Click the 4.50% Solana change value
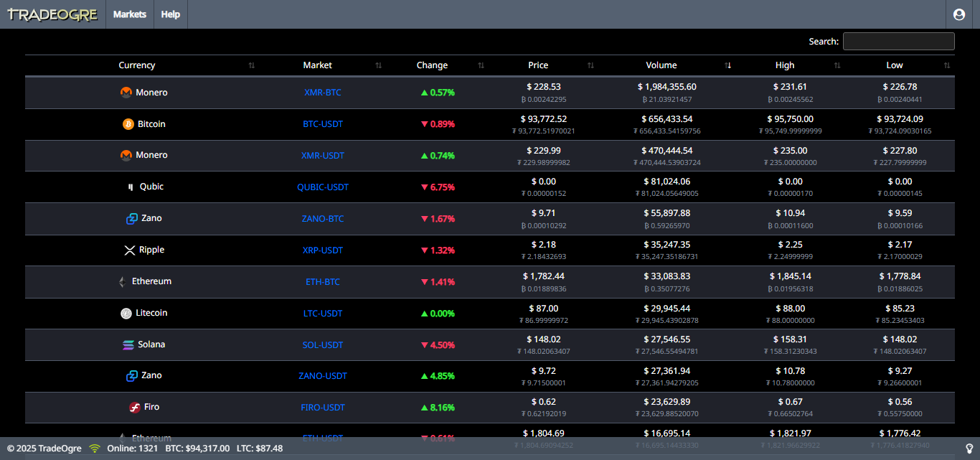Image resolution: width=980 pixels, height=460 pixels. (x=443, y=345)
